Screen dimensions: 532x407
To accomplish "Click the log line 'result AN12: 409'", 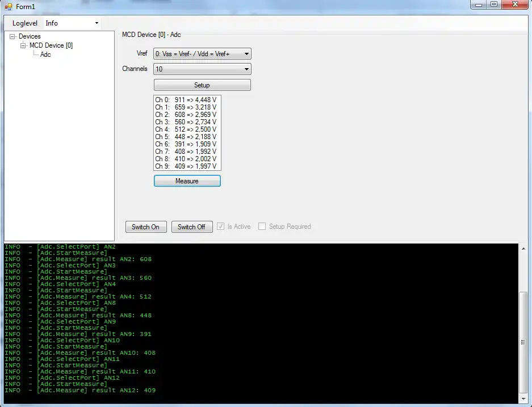I will click(x=80, y=391).
